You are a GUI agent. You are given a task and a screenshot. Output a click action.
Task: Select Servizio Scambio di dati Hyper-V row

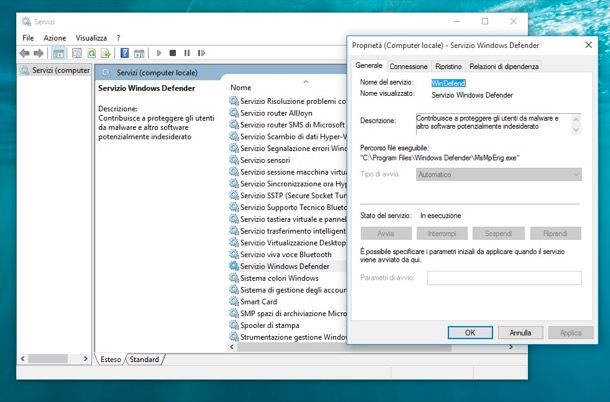287,137
